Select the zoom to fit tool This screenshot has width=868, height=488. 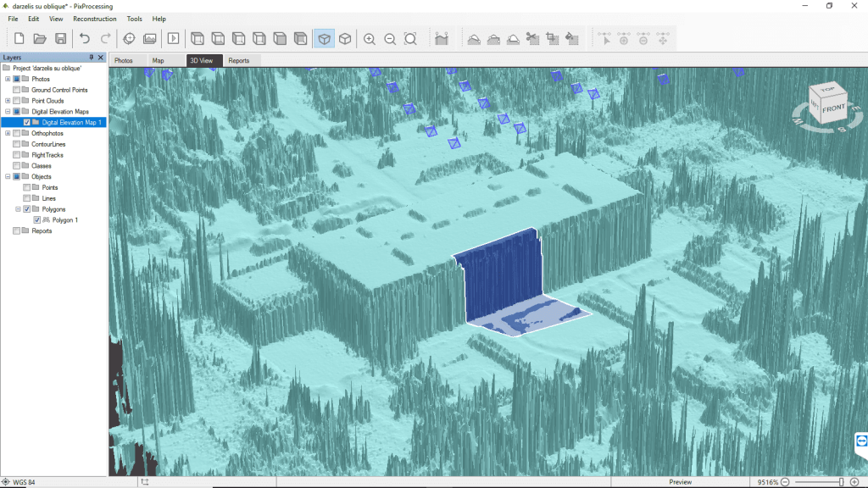[x=410, y=38]
